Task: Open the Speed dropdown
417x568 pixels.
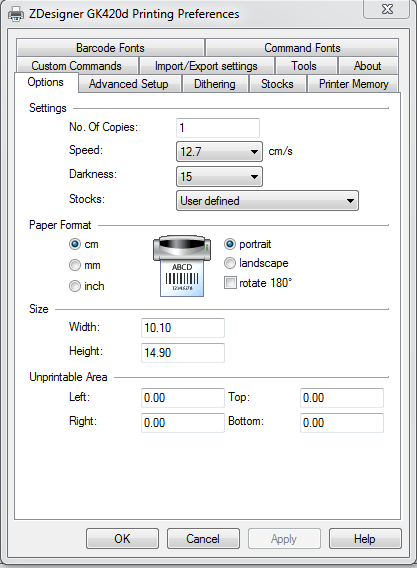Action: pos(219,151)
